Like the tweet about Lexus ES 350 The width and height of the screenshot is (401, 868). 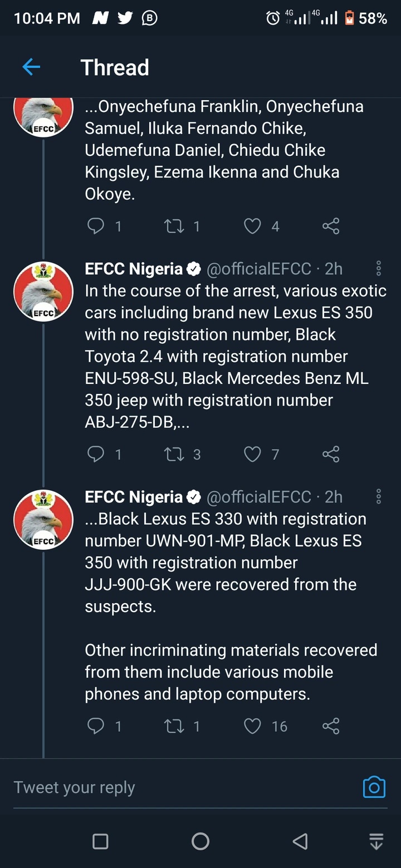pyautogui.click(x=253, y=455)
